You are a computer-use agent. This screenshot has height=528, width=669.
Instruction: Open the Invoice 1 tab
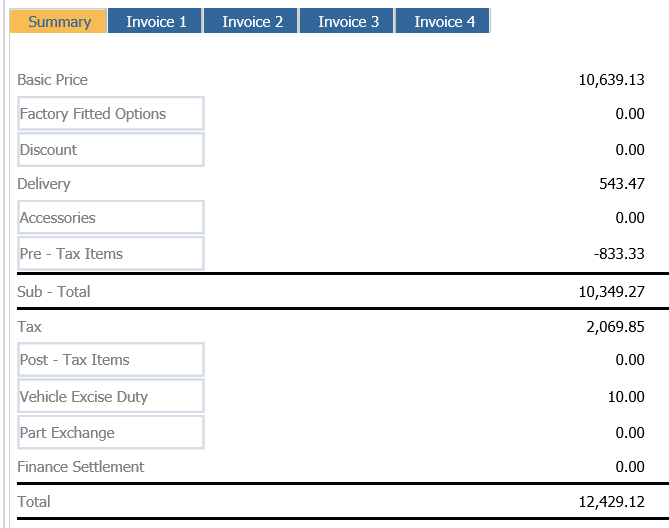pos(154,21)
